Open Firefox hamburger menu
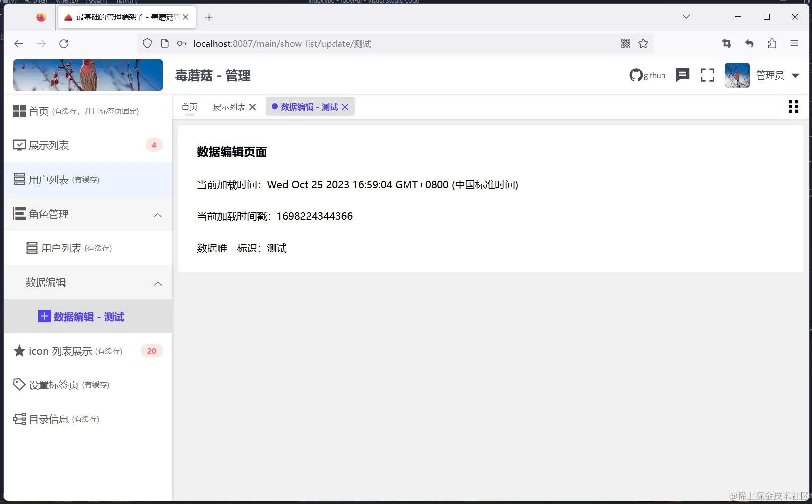Viewport: 812px width, 504px height. (x=794, y=44)
